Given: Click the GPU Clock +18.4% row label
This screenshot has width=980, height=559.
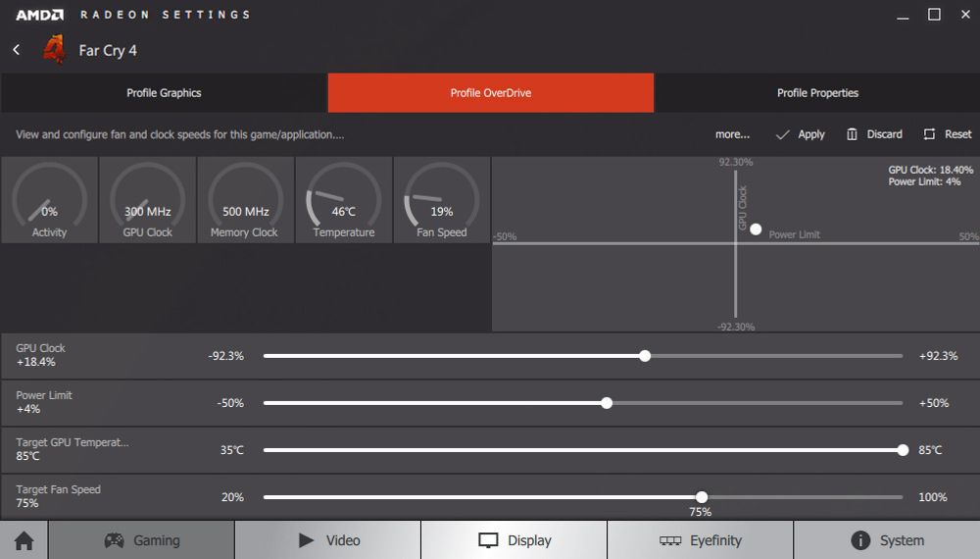Looking at the screenshot, I should point(40,355).
